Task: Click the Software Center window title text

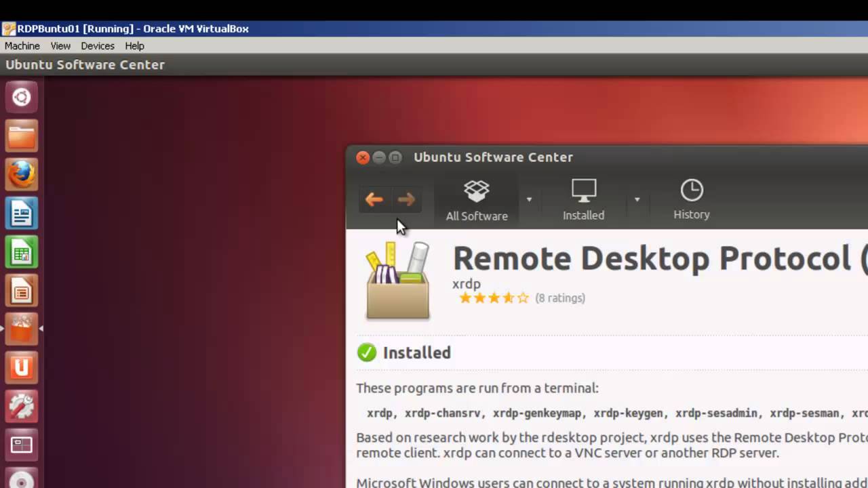Action: coord(493,157)
